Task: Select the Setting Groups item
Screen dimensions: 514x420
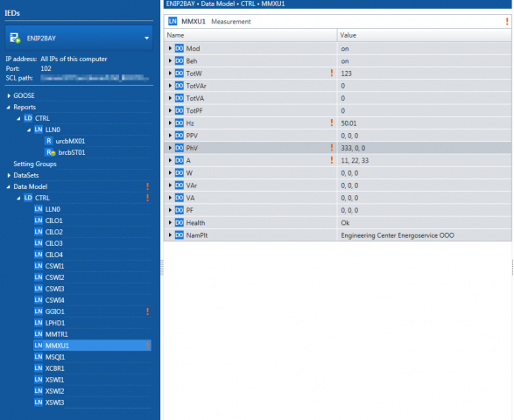Action: (35, 164)
